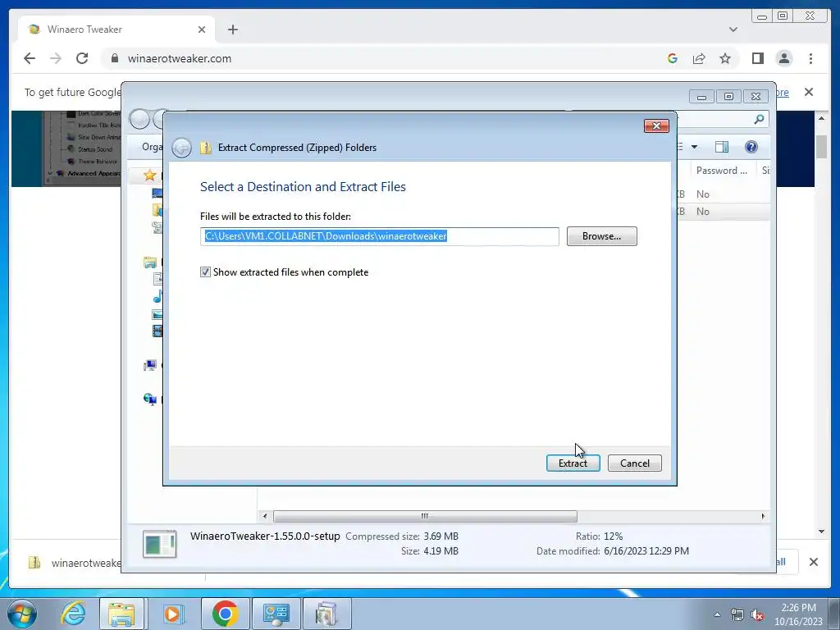Open the Explorer help icon
The width and height of the screenshot is (840, 630).
(x=751, y=147)
